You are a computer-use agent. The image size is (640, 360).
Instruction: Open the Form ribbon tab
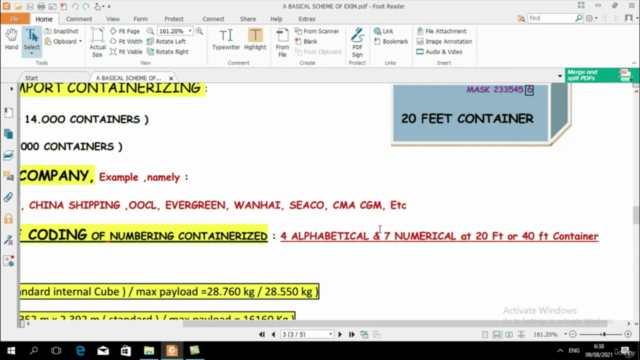coord(140,19)
